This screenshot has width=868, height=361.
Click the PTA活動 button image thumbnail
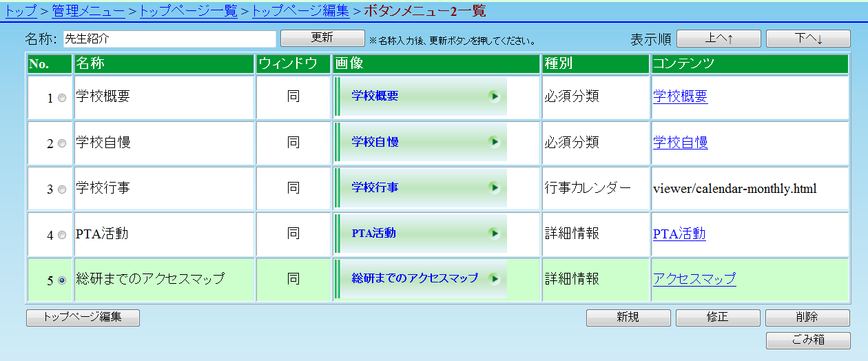[421, 233]
